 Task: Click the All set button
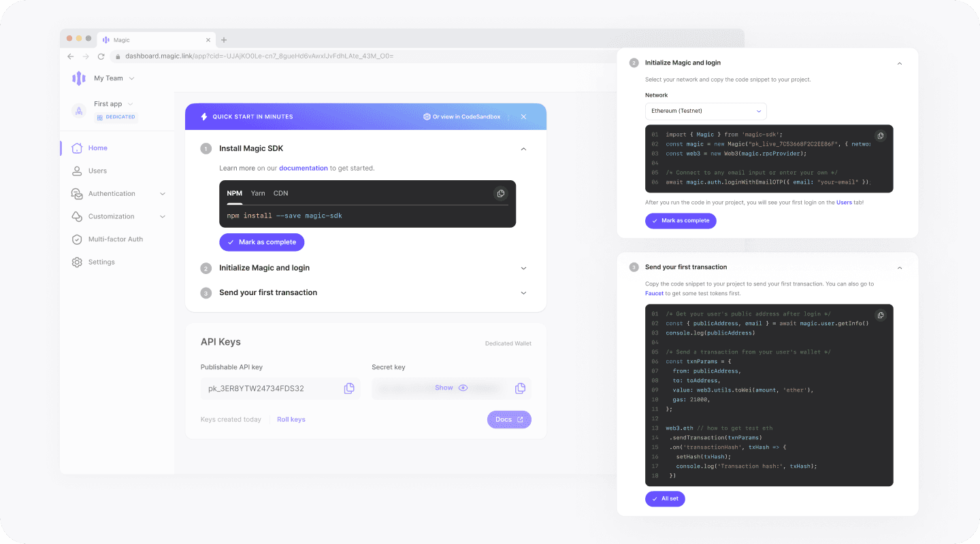(665, 498)
